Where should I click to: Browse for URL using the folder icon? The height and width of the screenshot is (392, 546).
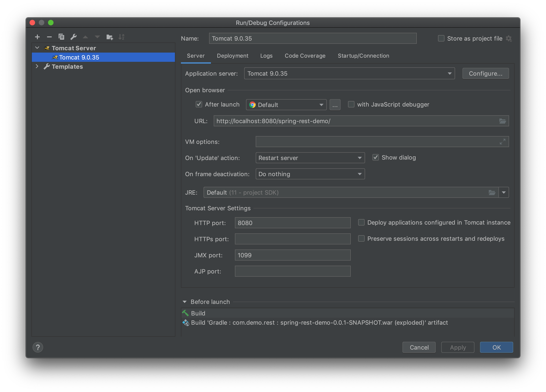coord(503,121)
